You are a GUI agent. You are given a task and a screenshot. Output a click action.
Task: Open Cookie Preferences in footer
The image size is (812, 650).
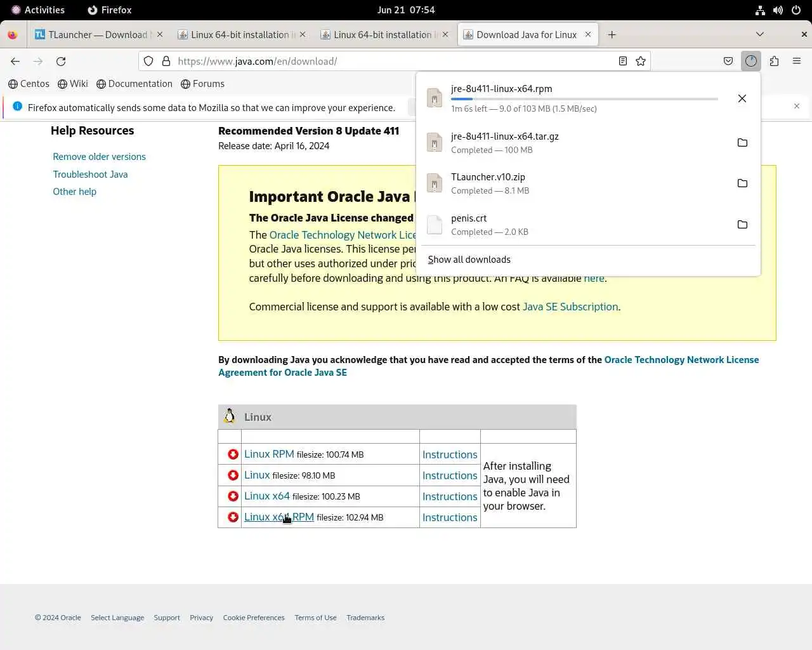pyautogui.click(x=254, y=618)
